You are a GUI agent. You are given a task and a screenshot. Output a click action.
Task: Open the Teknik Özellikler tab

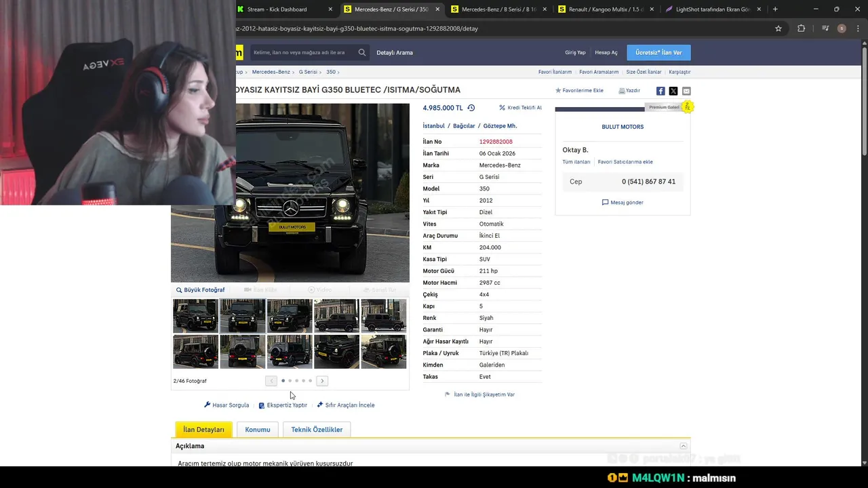[x=317, y=430]
